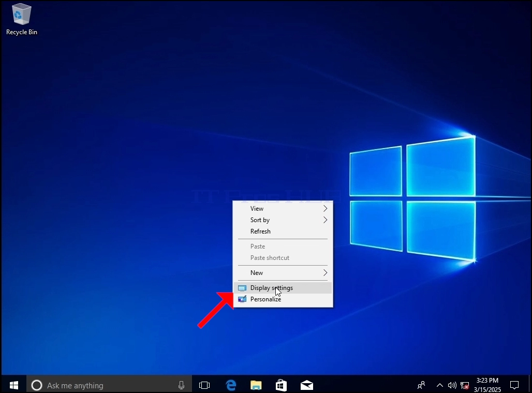Image resolution: width=532 pixels, height=393 pixels.
Task: Open Task View from the taskbar
Action: click(x=204, y=385)
